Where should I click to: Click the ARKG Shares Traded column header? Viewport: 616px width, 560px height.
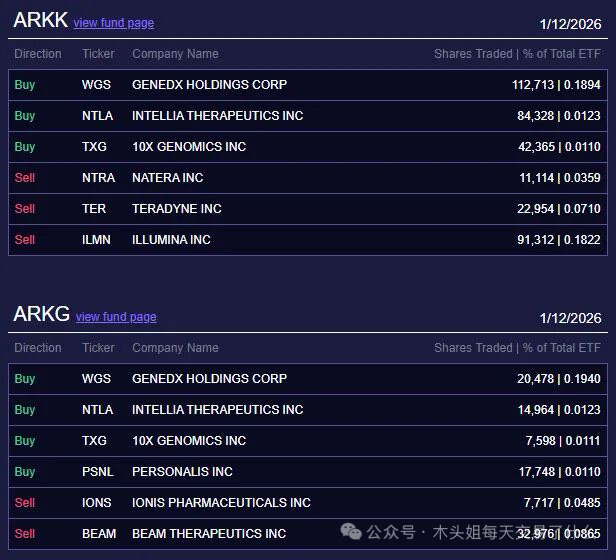517,348
